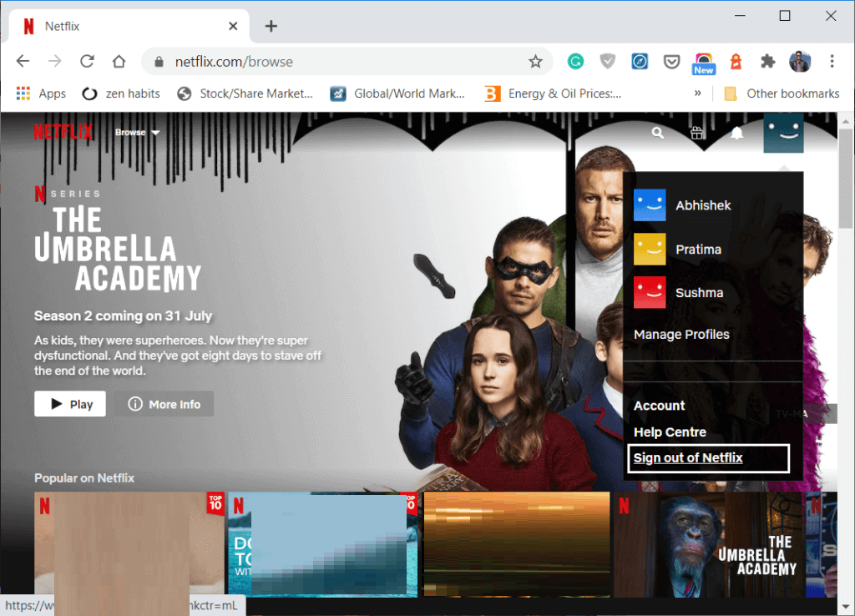Open the Chrome three-dot menu
Viewport: 855px width, 616px height.
832,61
